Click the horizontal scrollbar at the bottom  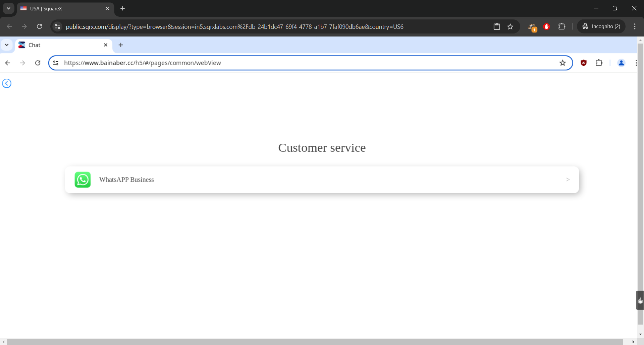click(x=315, y=342)
